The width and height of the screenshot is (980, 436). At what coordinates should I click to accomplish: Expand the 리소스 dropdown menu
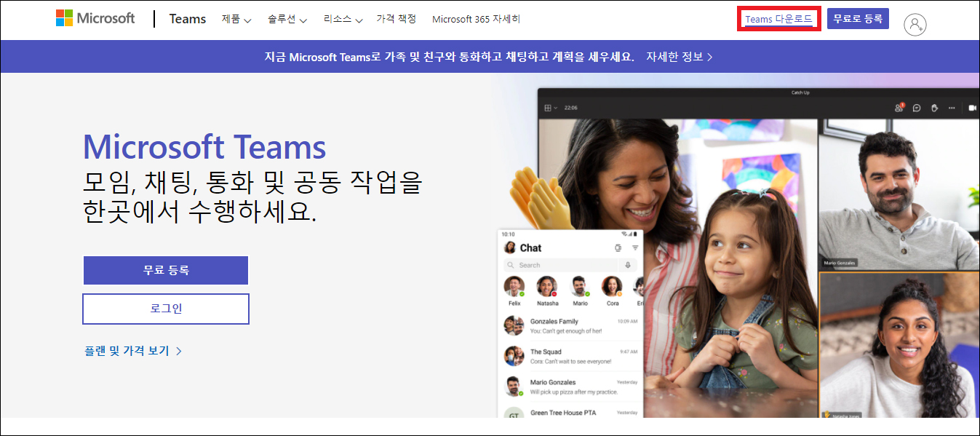click(343, 19)
